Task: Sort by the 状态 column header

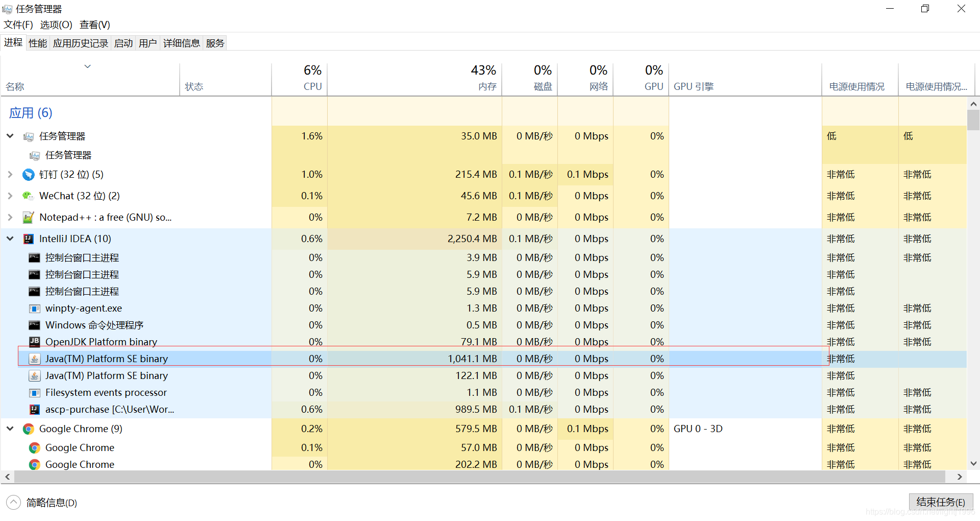Action: [226, 79]
